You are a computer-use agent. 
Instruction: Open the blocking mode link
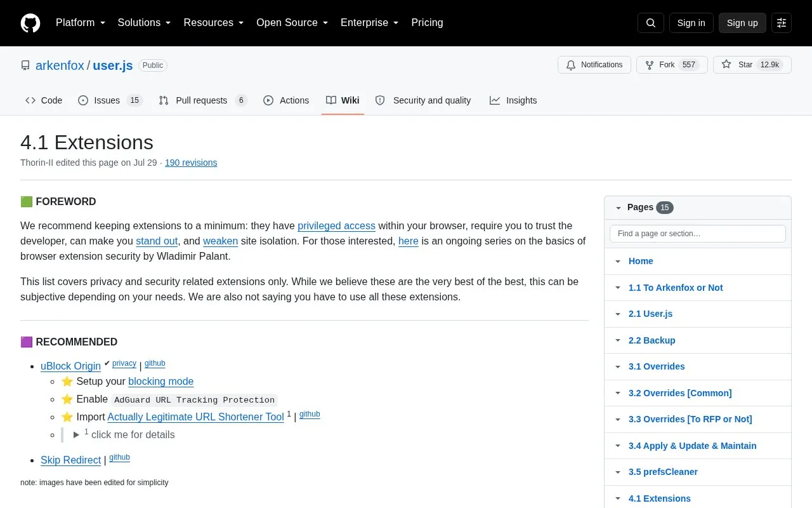(x=160, y=381)
